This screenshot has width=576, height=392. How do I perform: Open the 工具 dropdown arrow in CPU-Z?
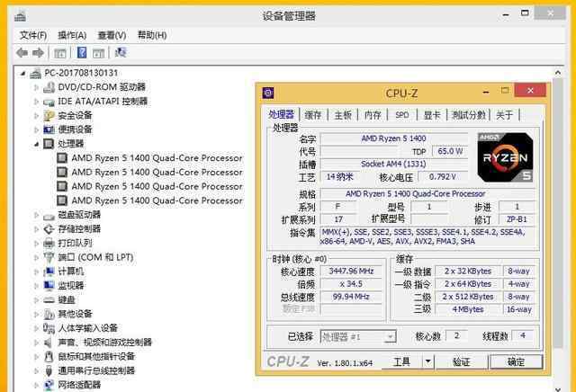pos(427,361)
